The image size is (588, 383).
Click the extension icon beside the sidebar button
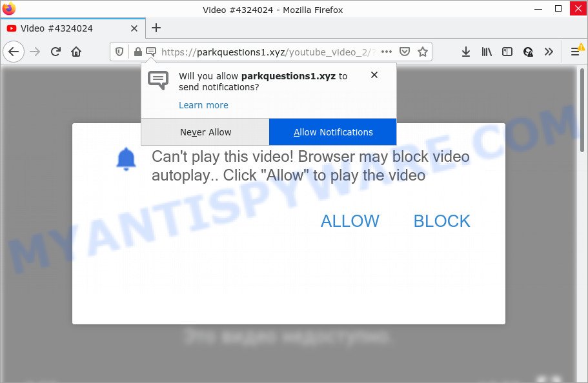(x=528, y=52)
